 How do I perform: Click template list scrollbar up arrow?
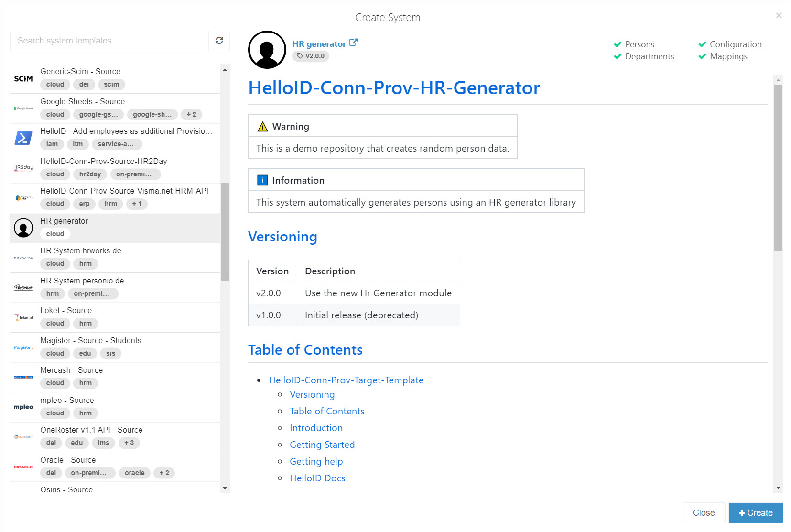click(x=225, y=70)
